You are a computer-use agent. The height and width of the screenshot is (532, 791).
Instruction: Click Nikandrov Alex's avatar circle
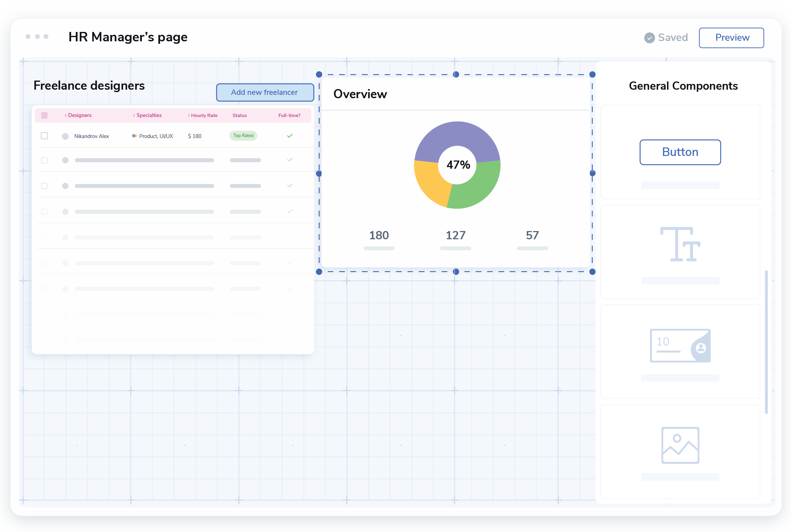pyautogui.click(x=65, y=136)
